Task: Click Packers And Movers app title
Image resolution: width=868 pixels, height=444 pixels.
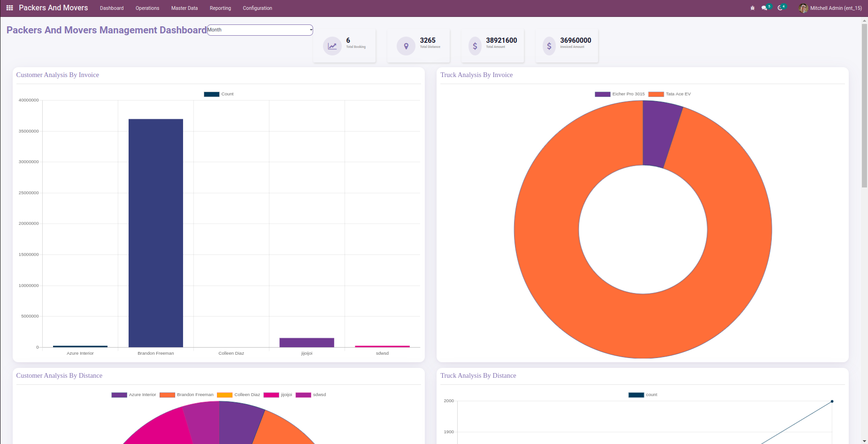Action: (54, 8)
